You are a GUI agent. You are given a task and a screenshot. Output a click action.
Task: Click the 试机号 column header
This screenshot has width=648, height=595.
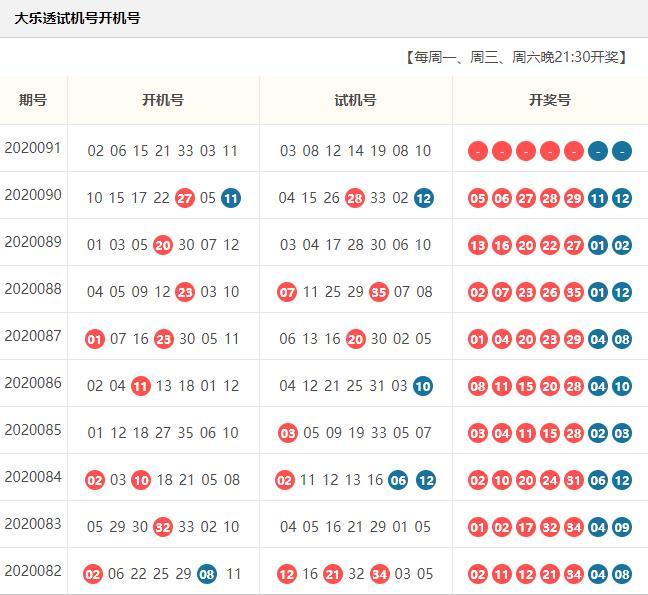(355, 100)
